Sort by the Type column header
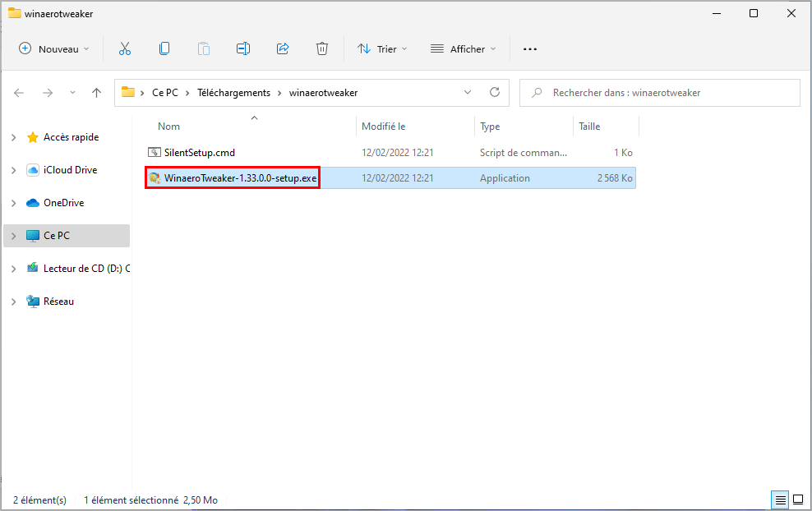The height and width of the screenshot is (511, 812). 490,127
